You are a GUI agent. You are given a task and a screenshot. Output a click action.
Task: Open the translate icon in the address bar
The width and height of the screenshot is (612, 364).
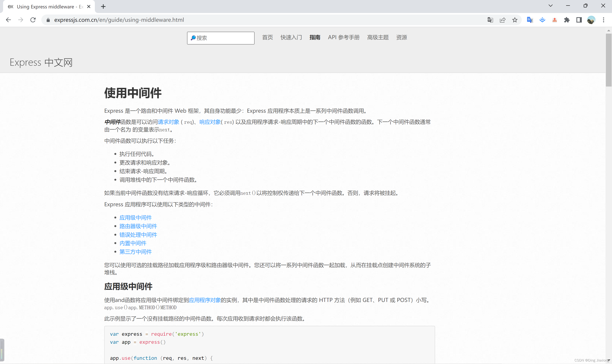click(x=490, y=20)
